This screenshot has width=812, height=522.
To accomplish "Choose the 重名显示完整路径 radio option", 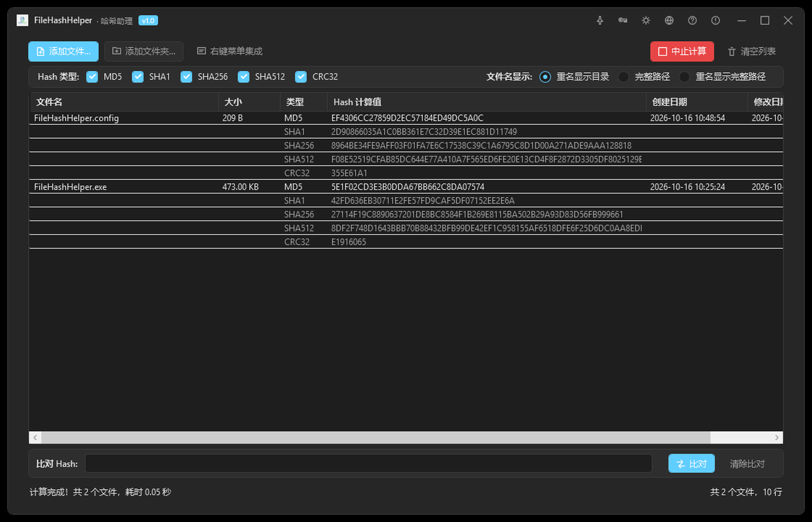I will [684, 77].
